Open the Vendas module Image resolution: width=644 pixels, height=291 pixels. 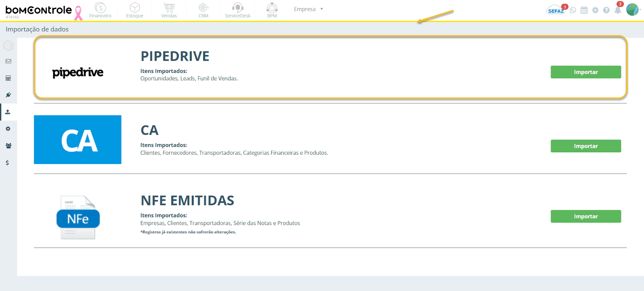tap(169, 10)
